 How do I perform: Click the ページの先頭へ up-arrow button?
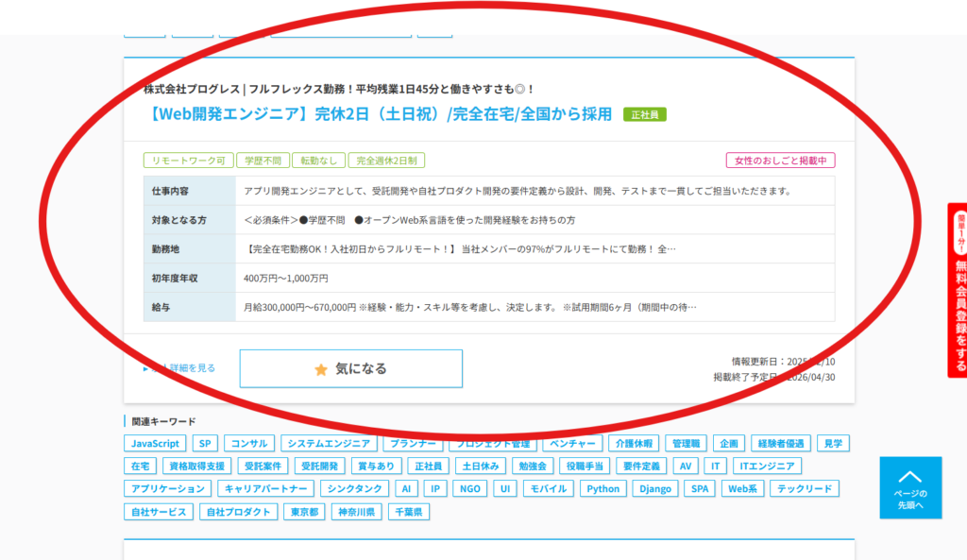[x=910, y=487]
